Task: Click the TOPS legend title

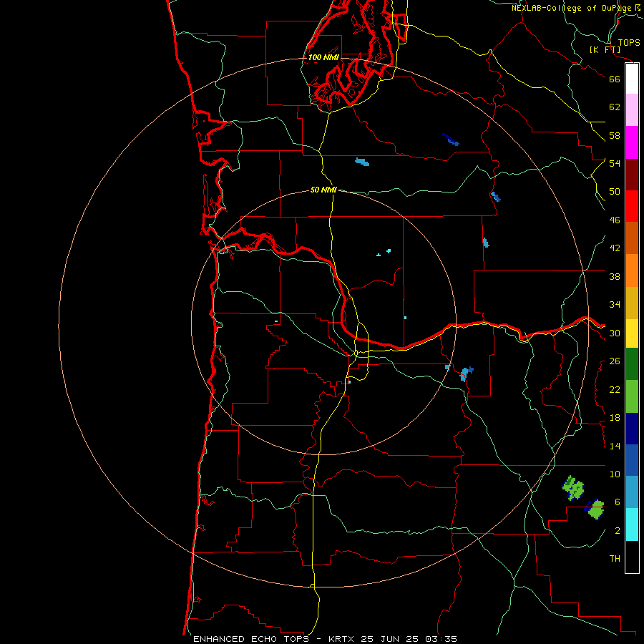Action: tap(629, 42)
